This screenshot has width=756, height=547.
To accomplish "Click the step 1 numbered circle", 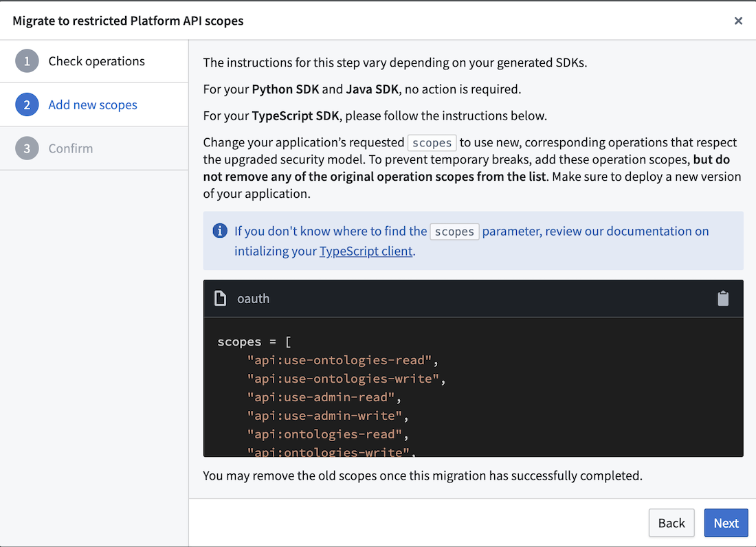I will click(x=27, y=61).
